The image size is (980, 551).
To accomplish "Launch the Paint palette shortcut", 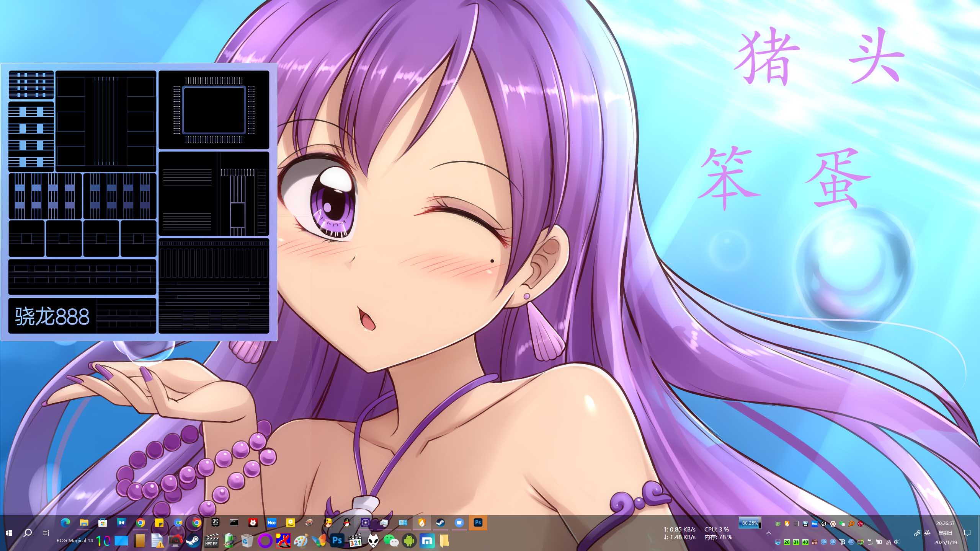I will click(301, 541).
